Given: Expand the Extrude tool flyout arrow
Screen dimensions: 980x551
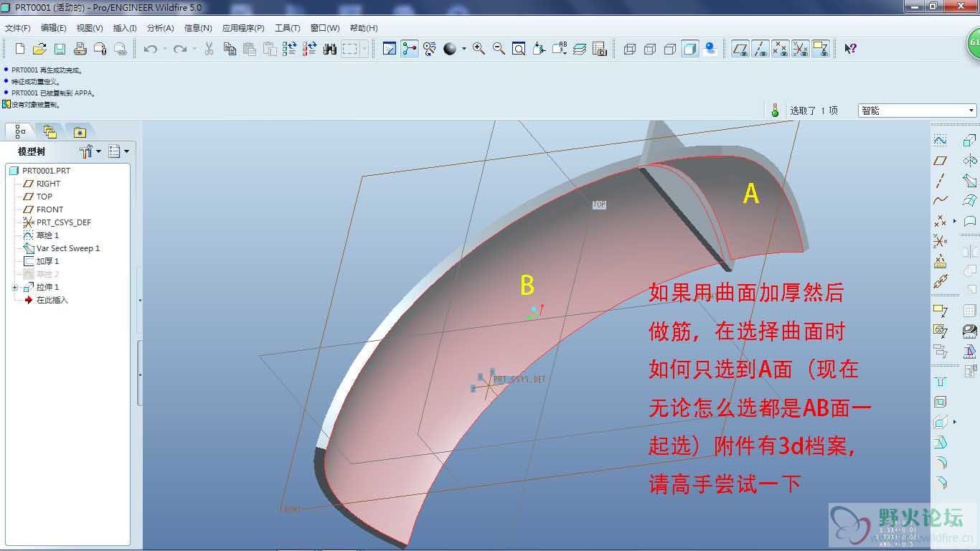Looking at the screenshot, I should pos(955,422).
